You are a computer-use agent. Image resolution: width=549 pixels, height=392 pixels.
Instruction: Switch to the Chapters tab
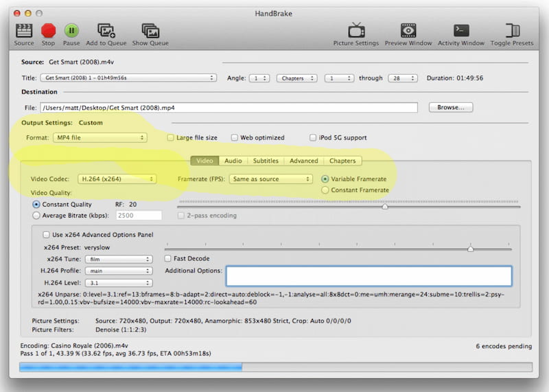click(x=342, y=161)
